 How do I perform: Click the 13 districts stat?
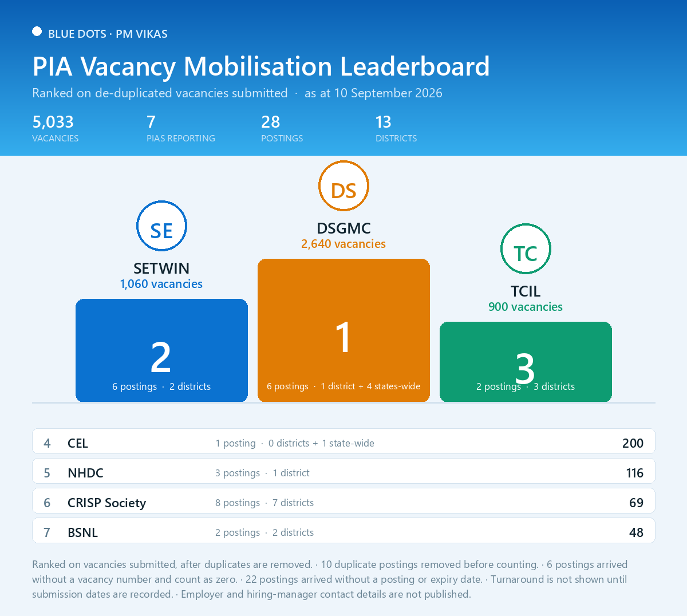[x=396, y=129]
